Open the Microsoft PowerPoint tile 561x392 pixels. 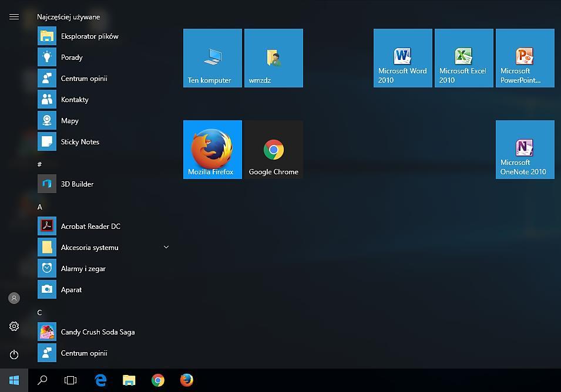[x=525, y=58]
